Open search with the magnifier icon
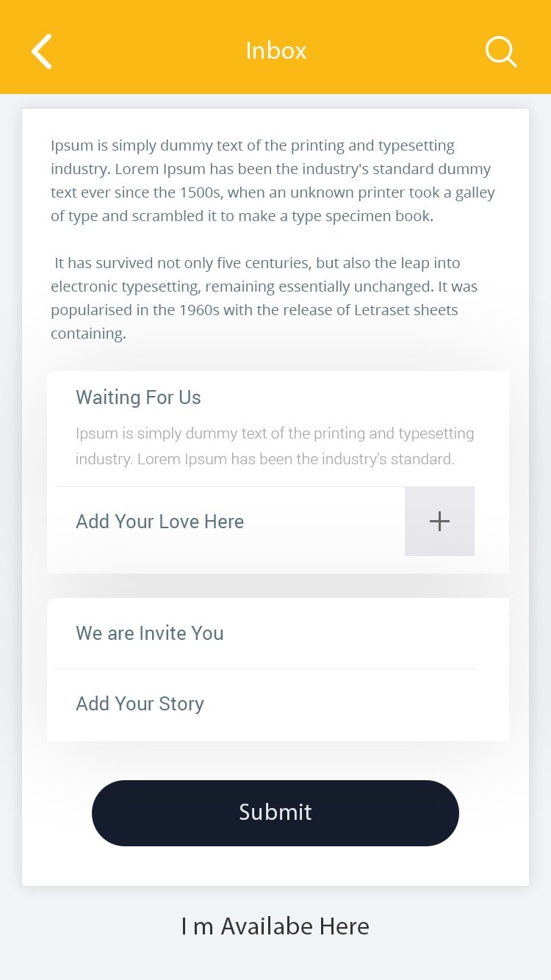The width and height of the screenshot is (551, 980). [501, 52]
